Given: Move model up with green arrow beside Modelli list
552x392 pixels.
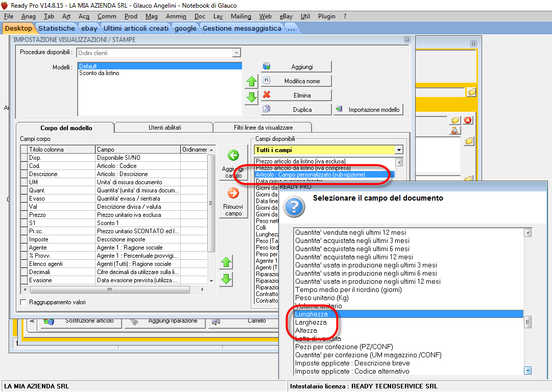Looking at the screenshot, I should [x=251, y=82].
